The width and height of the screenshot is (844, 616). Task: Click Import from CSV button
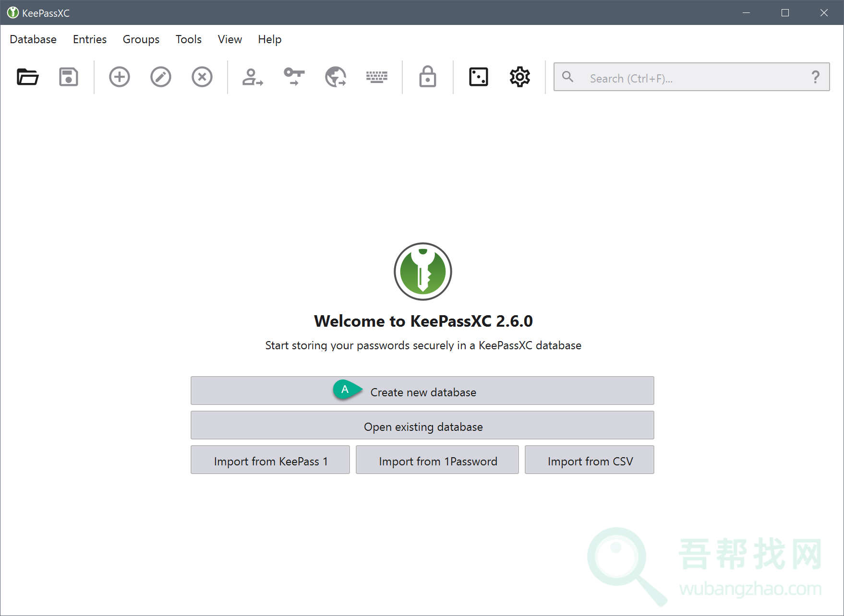590,460
